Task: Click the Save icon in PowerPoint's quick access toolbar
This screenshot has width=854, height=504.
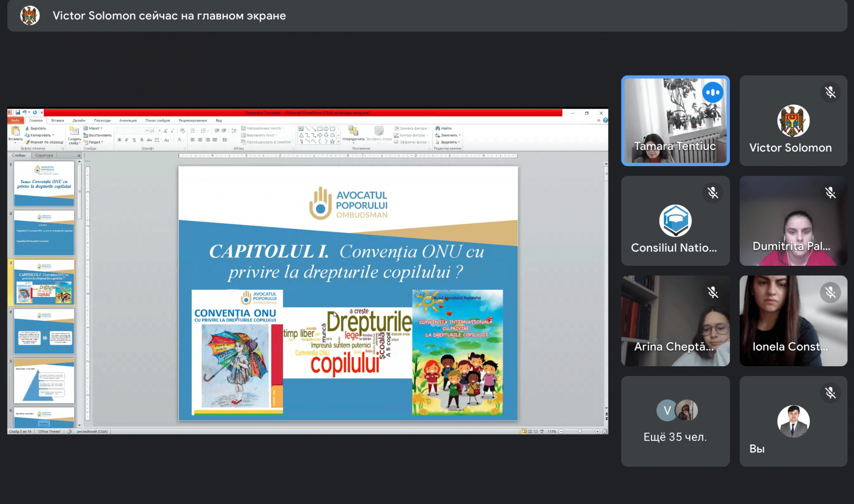Action: point(17,112)
